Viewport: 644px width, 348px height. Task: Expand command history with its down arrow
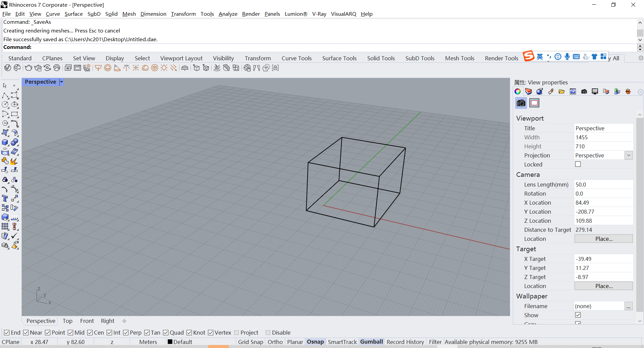(x=640, y=40)
